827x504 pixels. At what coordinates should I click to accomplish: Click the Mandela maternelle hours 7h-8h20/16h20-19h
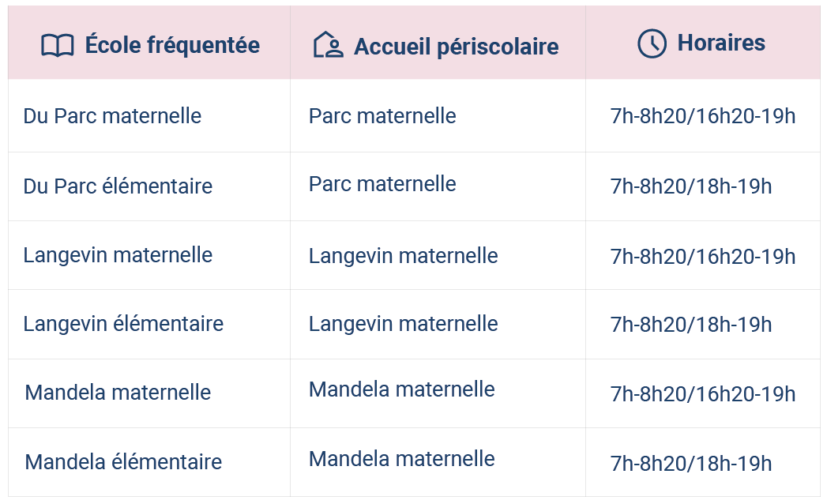(x=703, y=393)
